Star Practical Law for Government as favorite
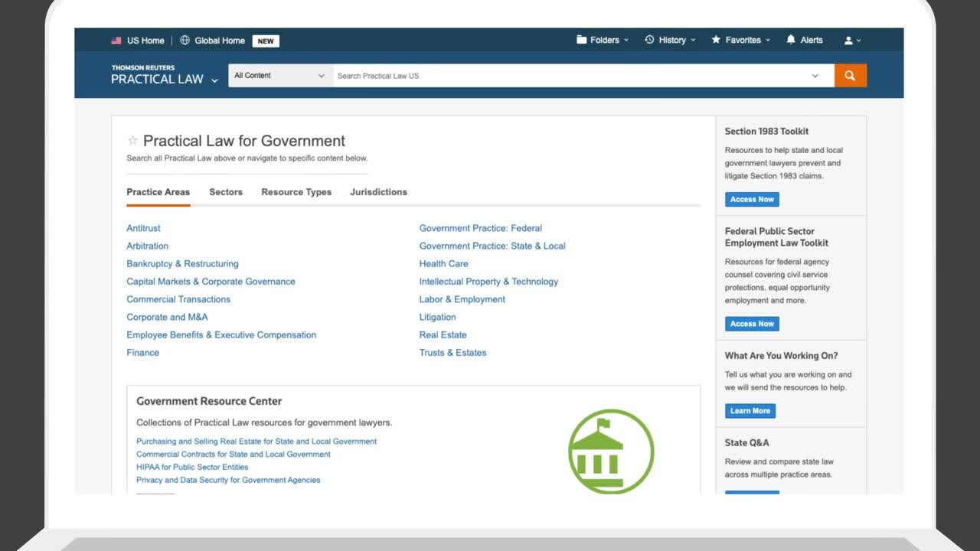Image resolution: width=980 pixels, height=551 pixels. click(x=132, y=141)
